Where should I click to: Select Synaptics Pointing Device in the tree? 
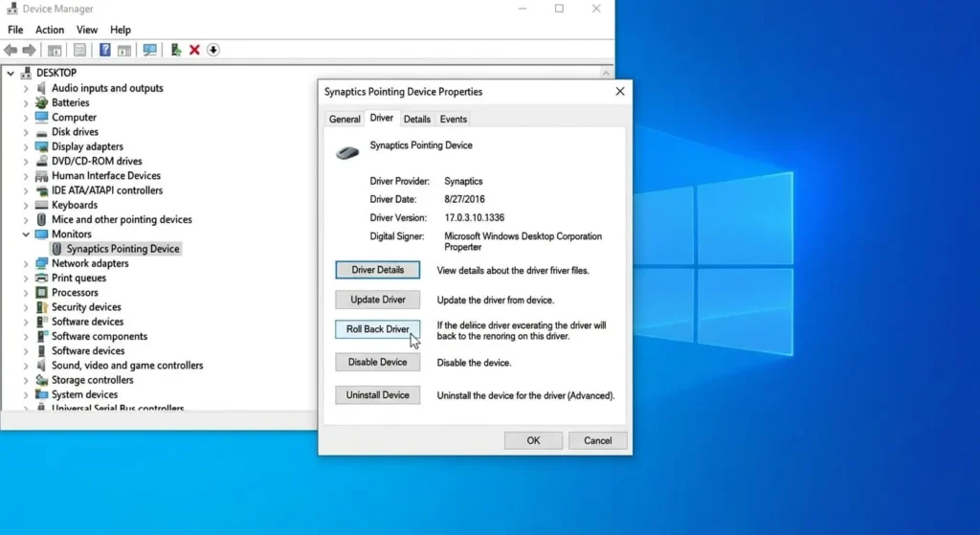(123, 249)
